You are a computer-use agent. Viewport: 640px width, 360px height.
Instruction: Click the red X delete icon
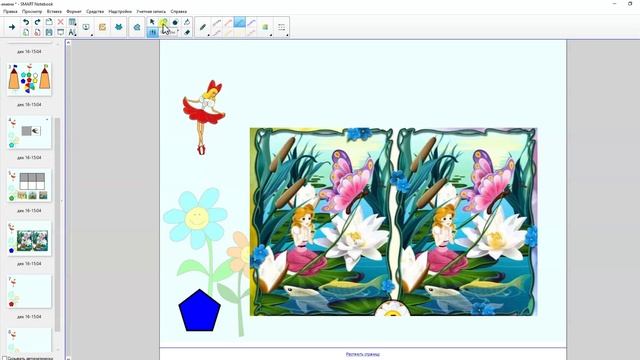click(60, 22)
